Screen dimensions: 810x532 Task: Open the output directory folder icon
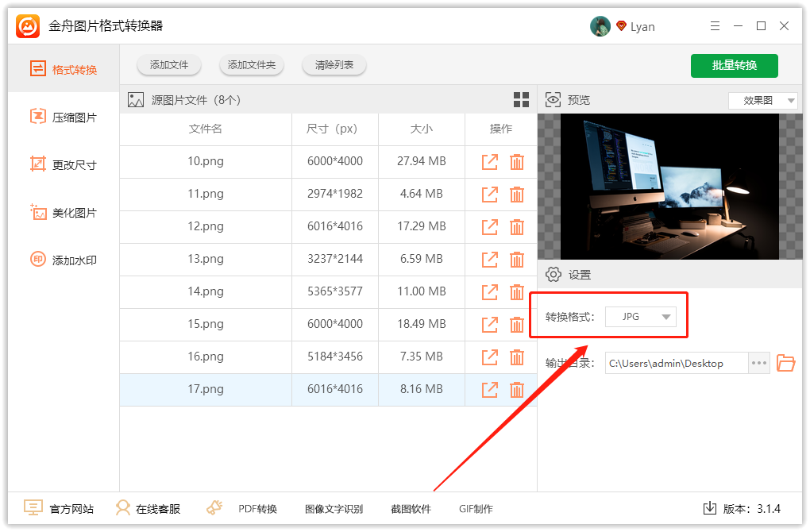(x=785, y=363)
